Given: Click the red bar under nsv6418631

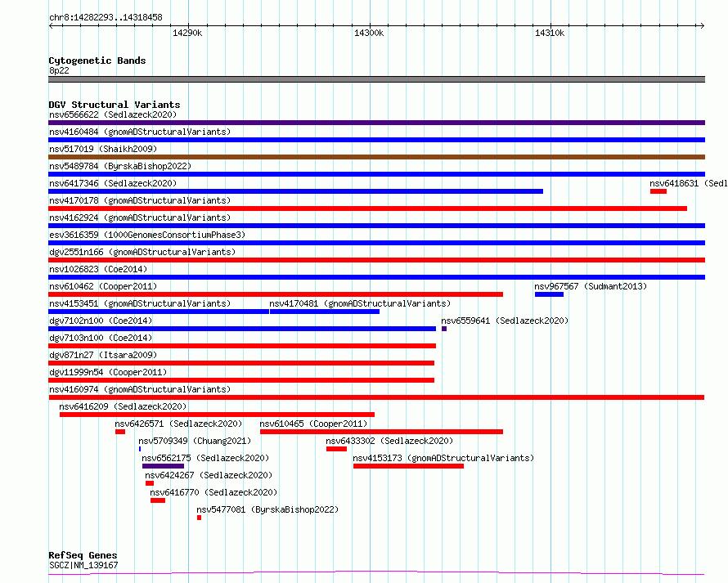Looking at the screenshot, I should [x=658, y=191].
